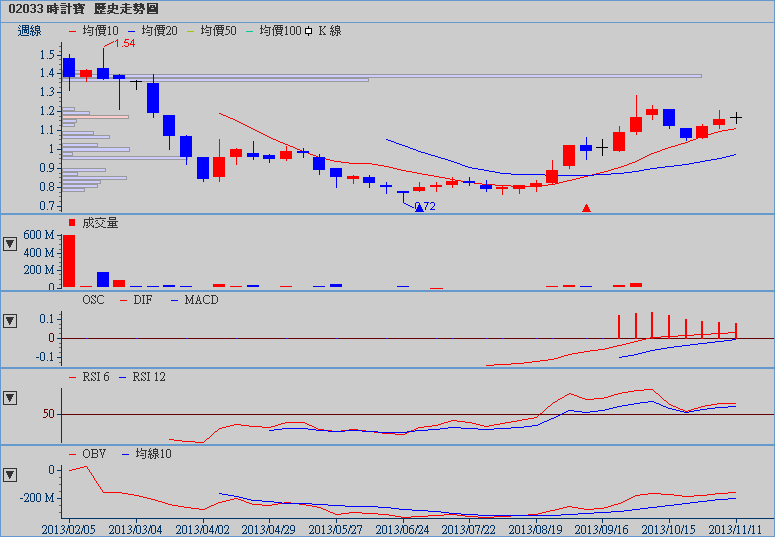Viewport: 775px width, 537px height.
Task: Open the OBV panel dropdown arrow
Action: 10,474
